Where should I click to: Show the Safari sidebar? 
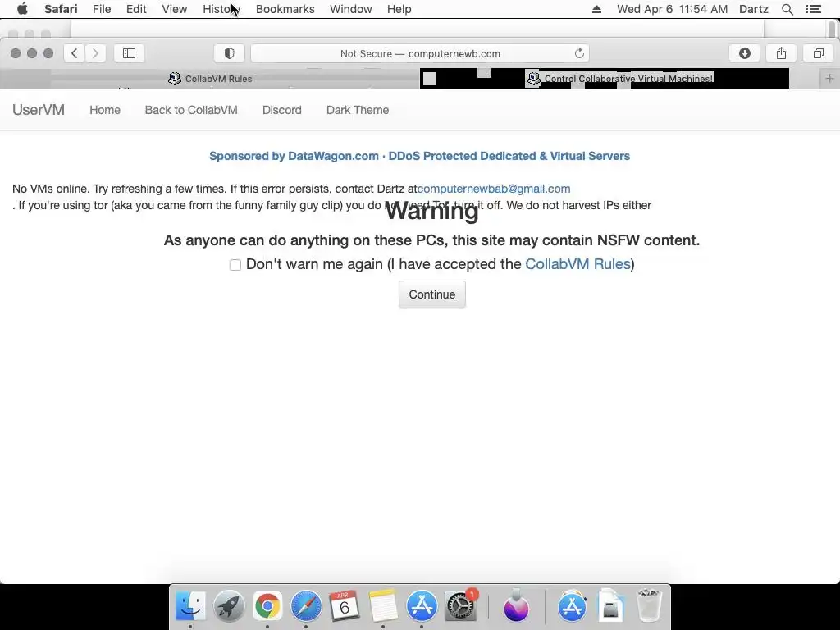(x=129, y=53)
